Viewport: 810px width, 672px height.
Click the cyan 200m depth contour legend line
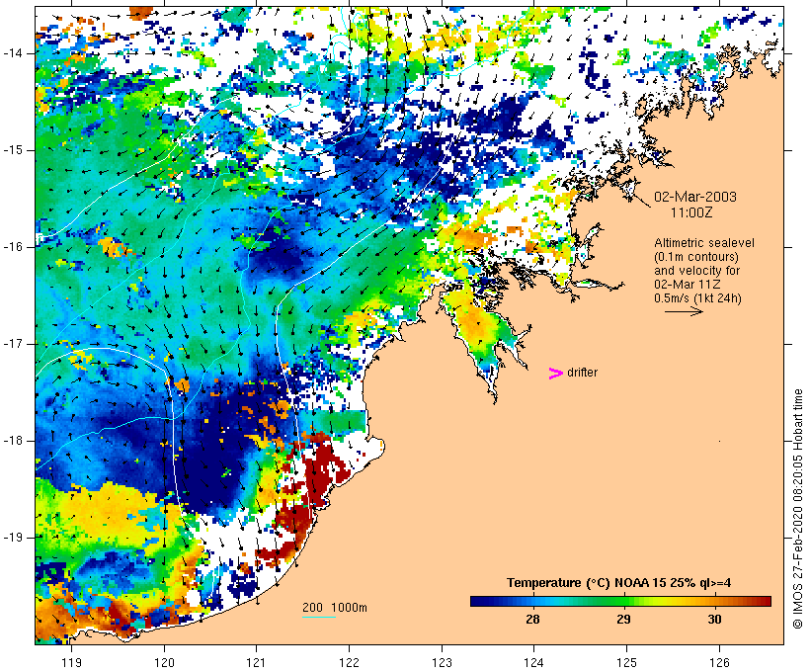tap(319, 617)
